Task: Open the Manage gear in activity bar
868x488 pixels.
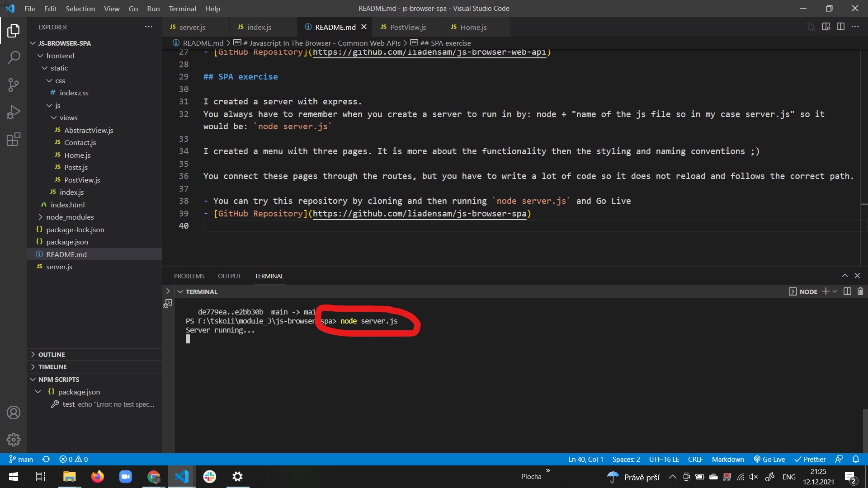Action: pos(14,440)
